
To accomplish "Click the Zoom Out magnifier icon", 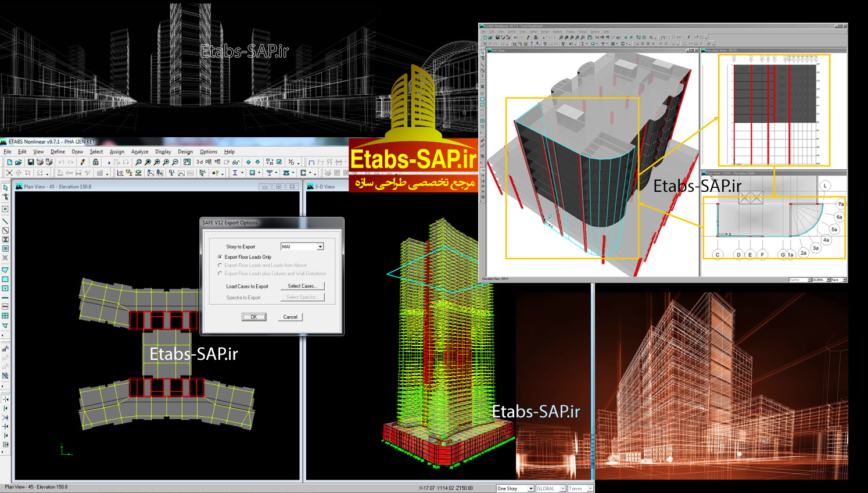I will pos(175,162).
